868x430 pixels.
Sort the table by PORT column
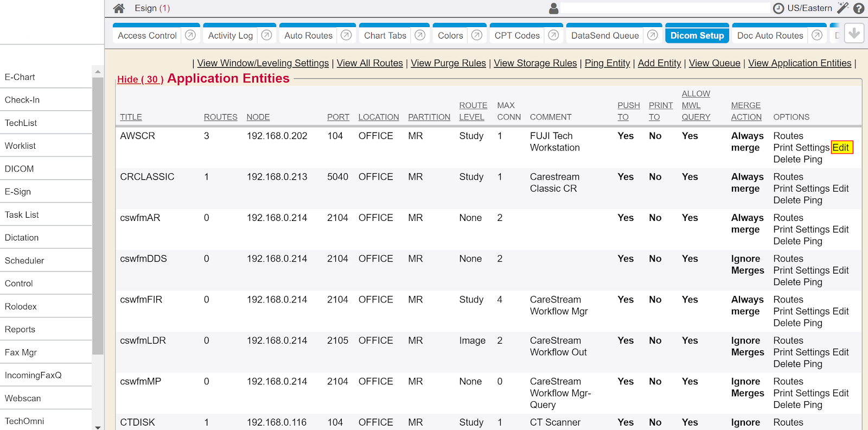click(338, 117)
